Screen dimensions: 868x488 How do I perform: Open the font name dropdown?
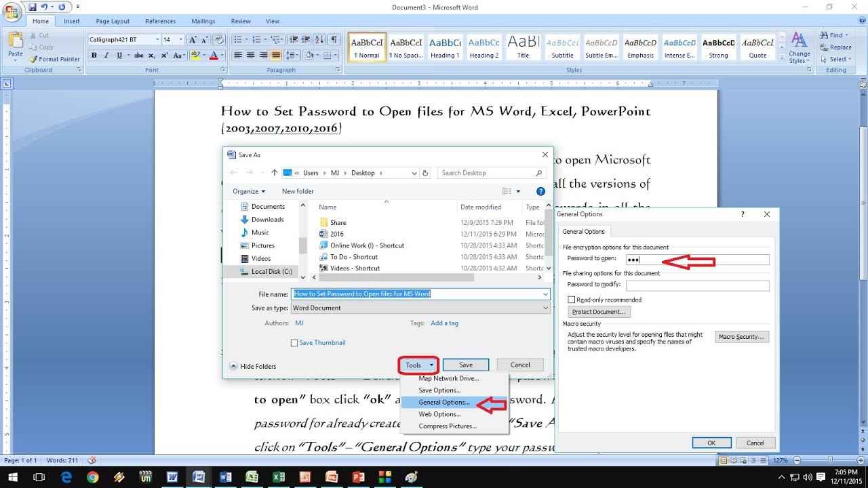(x=158, y=40)
